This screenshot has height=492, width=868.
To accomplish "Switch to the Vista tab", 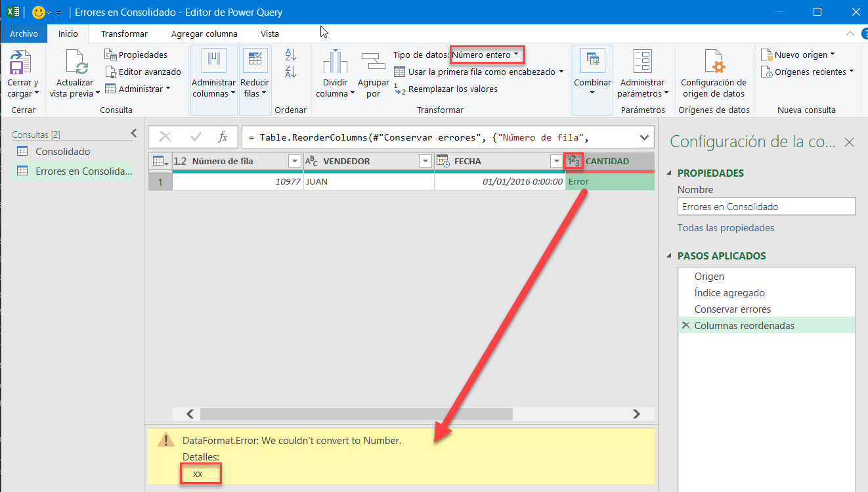I will [x=269, y=34].
